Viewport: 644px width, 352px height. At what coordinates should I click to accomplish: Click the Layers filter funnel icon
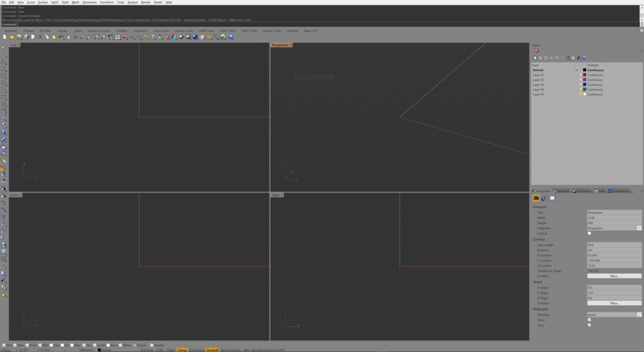click(x=568, y=58)
